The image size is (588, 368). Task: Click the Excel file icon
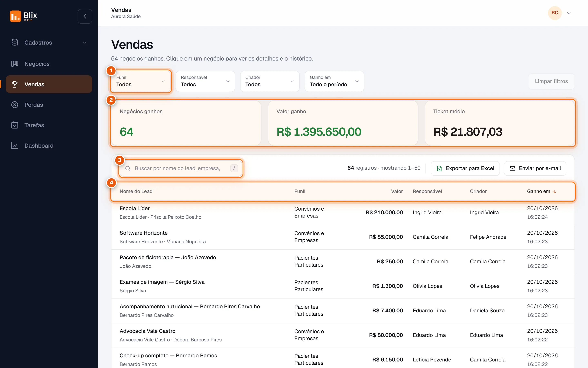point(439,168)
